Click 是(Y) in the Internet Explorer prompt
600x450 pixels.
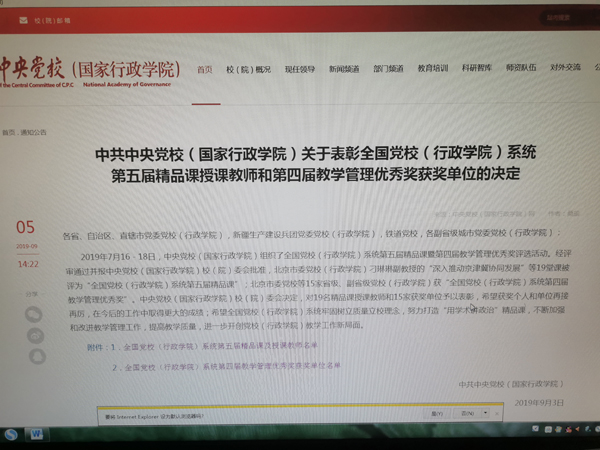[x=437, y=414]
